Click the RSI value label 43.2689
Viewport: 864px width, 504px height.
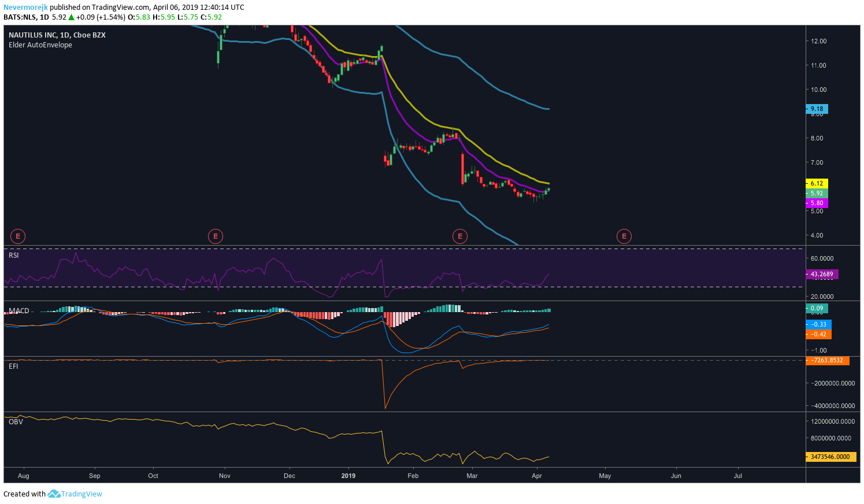click(x=822, y=274)
